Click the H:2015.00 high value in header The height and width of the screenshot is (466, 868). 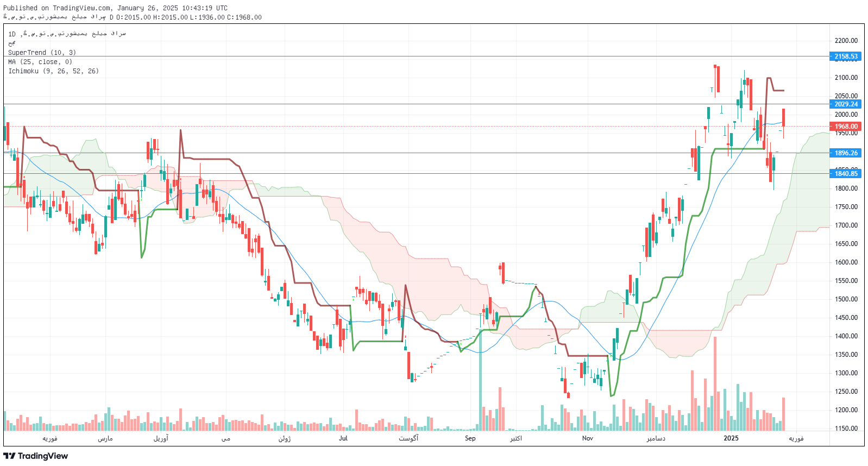click(x=171, y=17)
